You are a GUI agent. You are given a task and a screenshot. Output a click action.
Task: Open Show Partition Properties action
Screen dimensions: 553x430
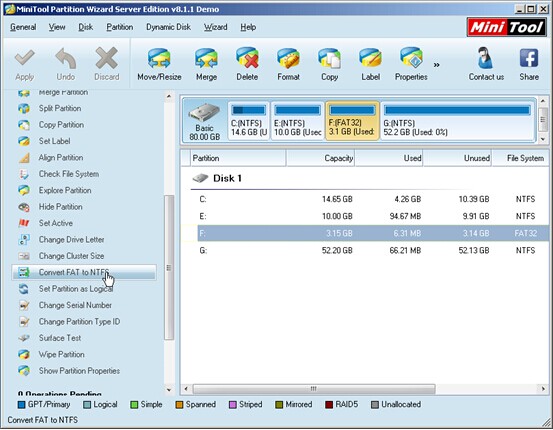coord(79,371)
